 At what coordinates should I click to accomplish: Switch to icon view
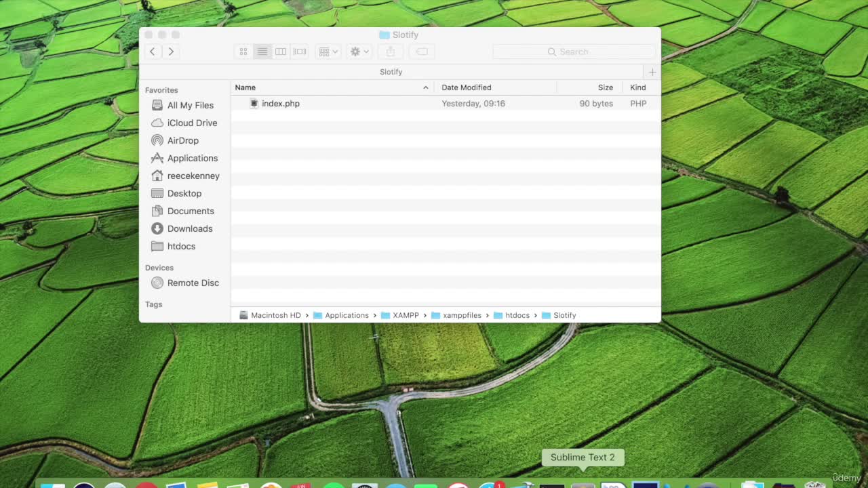click(x=243, y=52)
